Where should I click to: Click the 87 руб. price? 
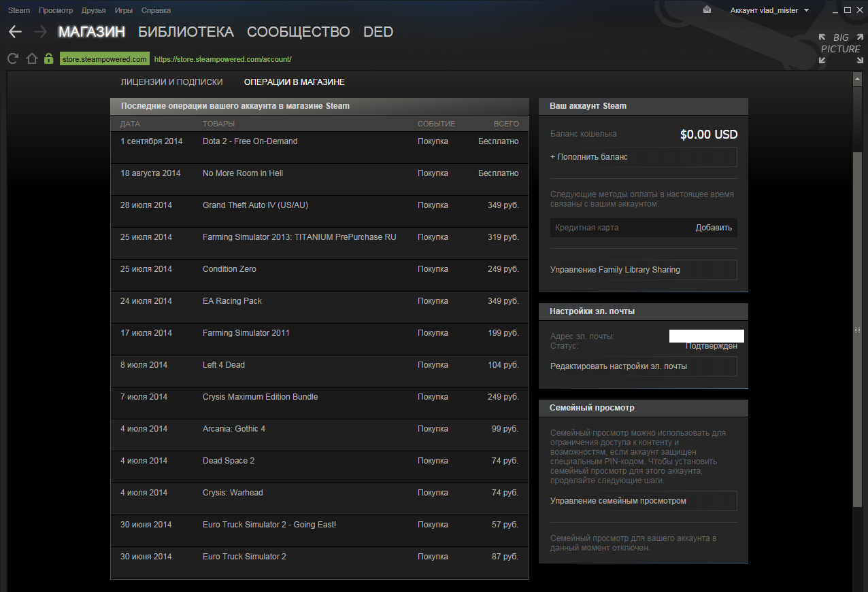[505, 557]
